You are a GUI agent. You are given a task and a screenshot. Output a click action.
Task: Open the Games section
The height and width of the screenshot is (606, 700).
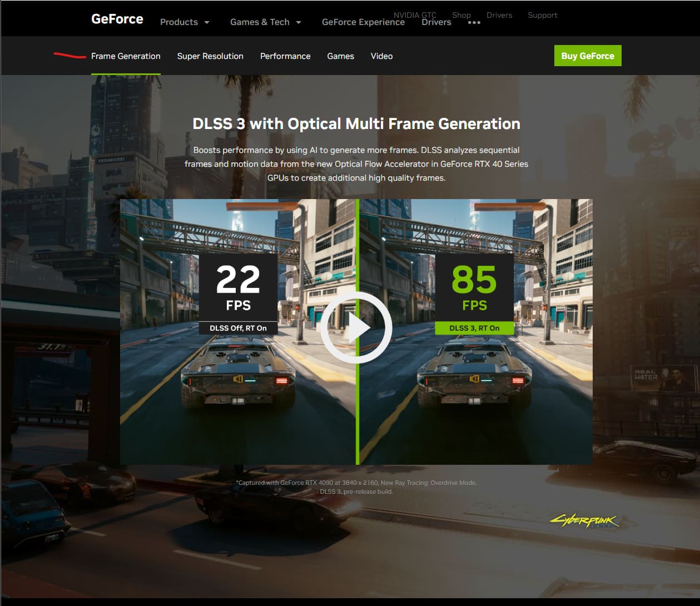coord(340,56)
